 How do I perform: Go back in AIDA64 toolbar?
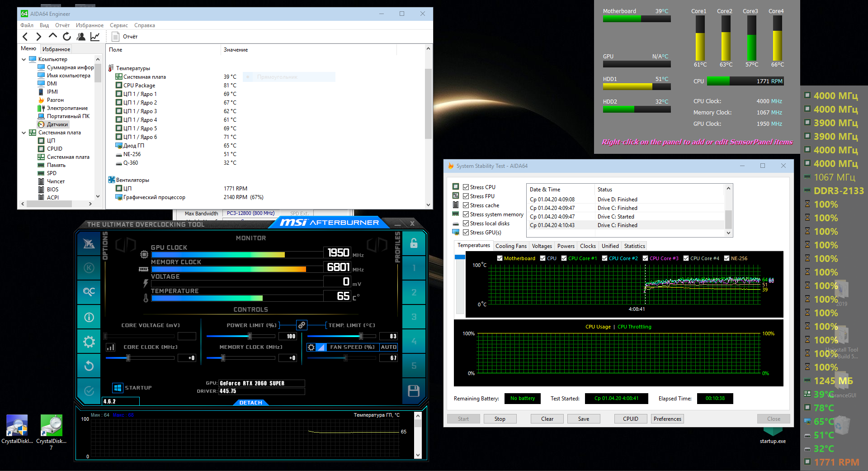pyautogui.click(x=25, y=37)
